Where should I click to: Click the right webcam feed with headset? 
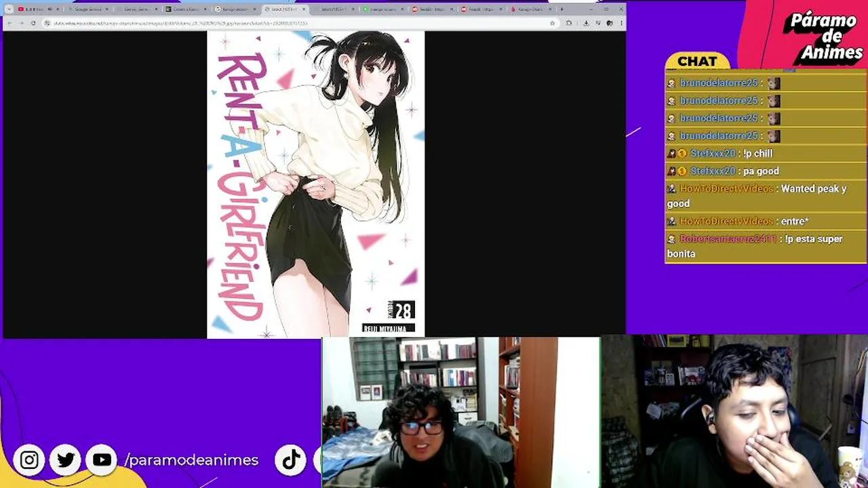tap(734, 411)
